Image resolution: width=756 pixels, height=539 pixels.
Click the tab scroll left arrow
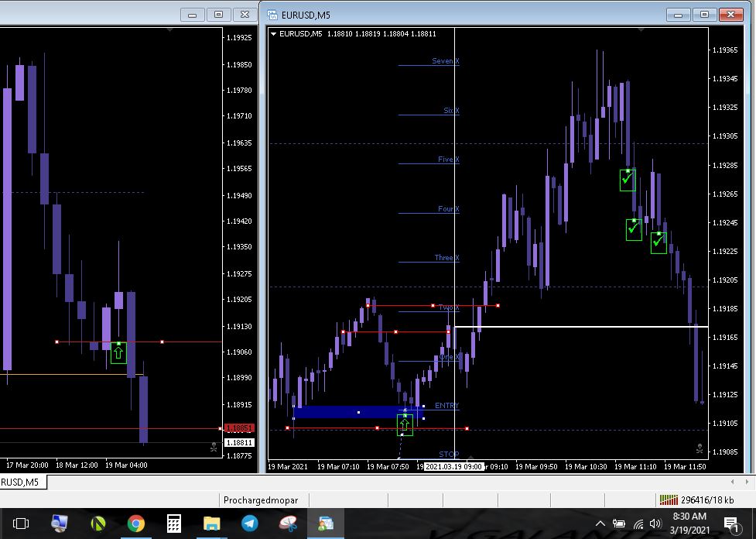(x=732, y=482)
